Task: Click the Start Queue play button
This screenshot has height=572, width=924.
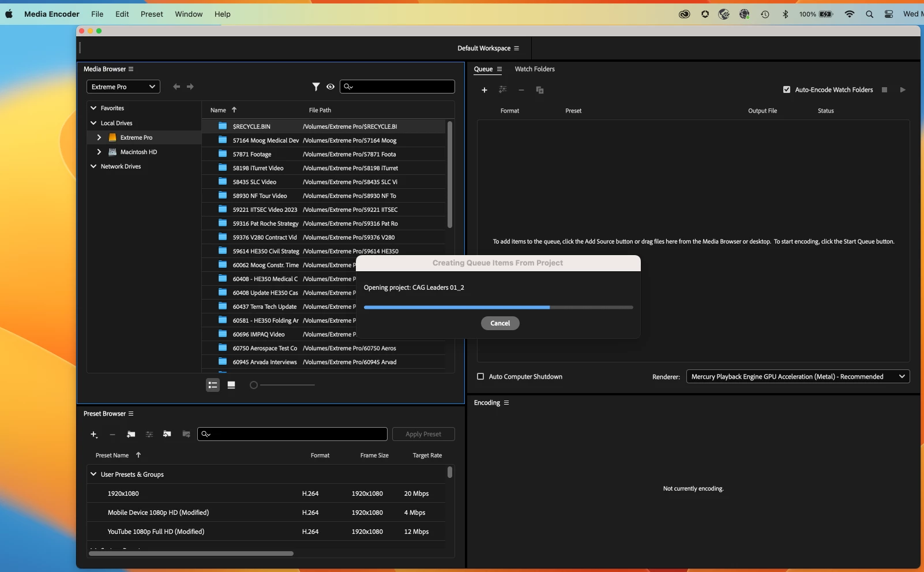Action: click(x=903, y=89)
